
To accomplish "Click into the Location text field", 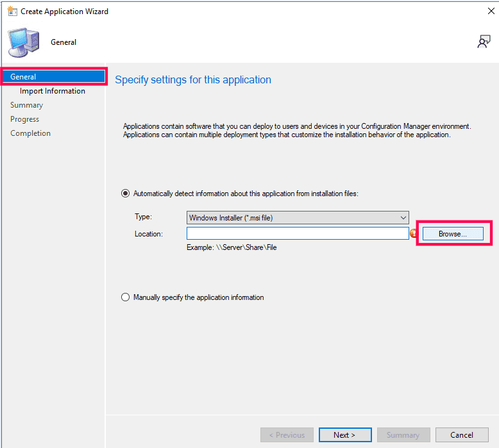I will click(298, 233).
